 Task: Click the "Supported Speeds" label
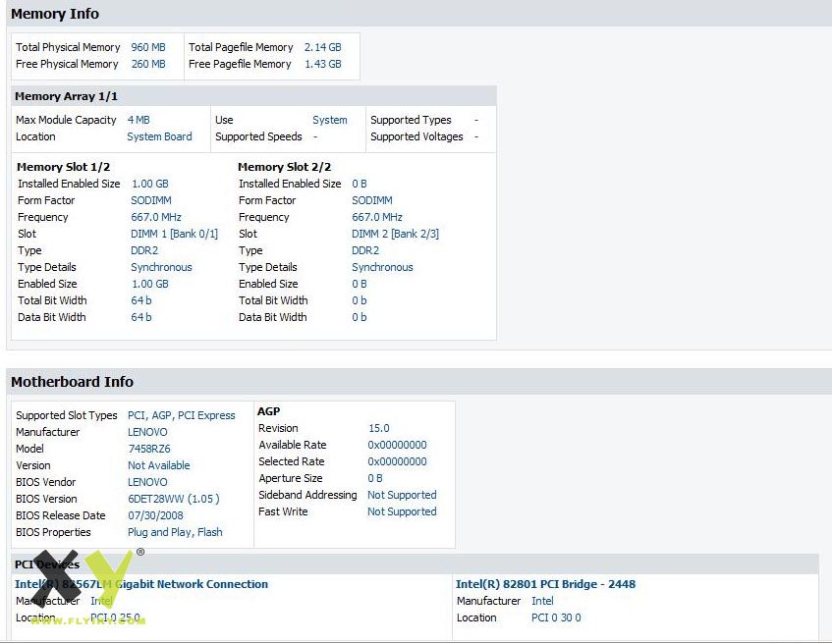tap(258, 136)
